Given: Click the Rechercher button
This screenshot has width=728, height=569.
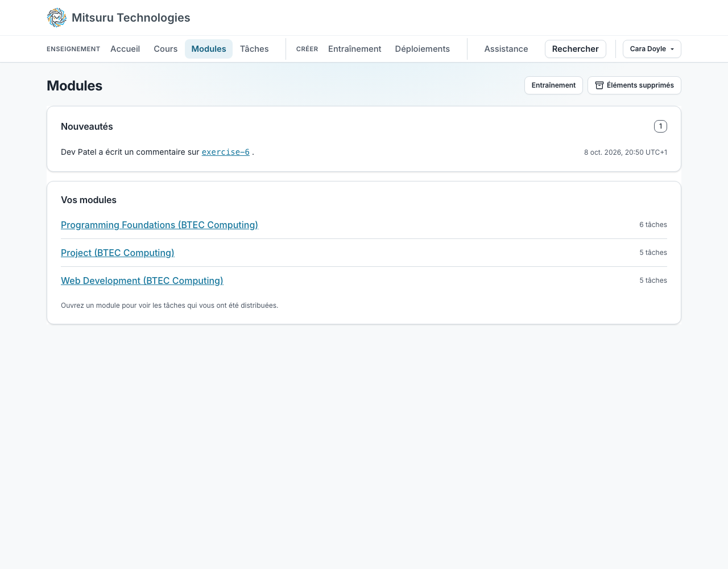Looking at the screenshot, I should point(576,49).
